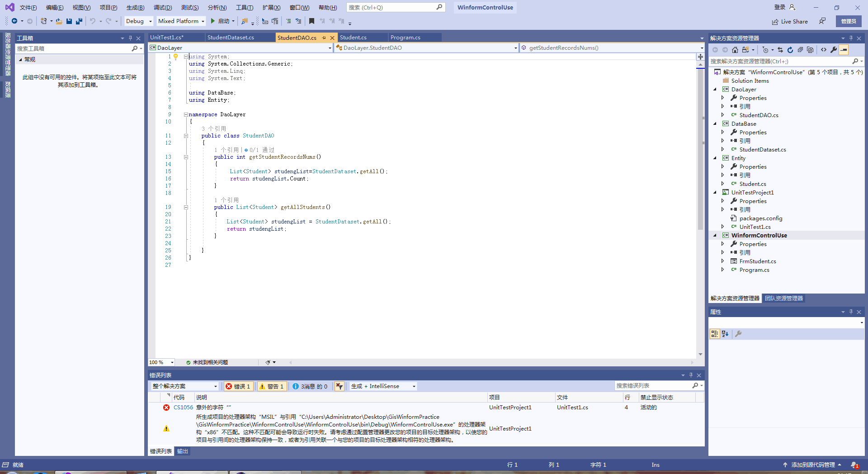Open the error scope solution dropdown
Screen dimensions: 868x474
point(184,386)
